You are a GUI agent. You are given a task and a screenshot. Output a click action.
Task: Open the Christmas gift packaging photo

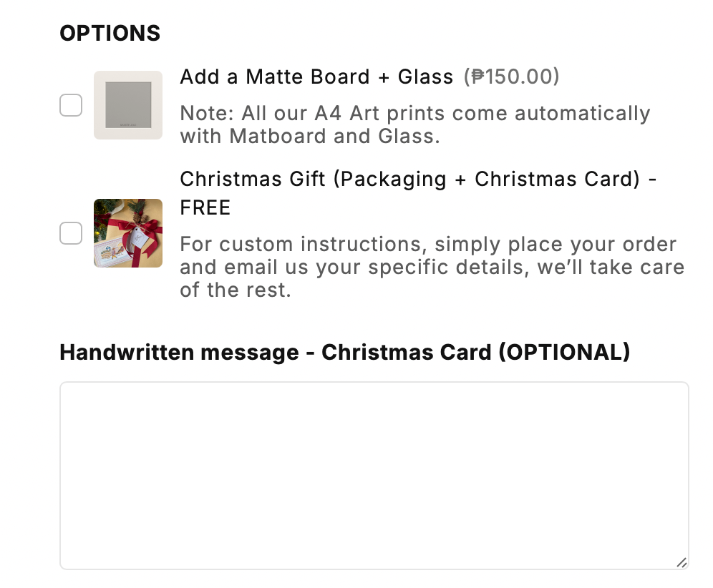click(127, 233)
